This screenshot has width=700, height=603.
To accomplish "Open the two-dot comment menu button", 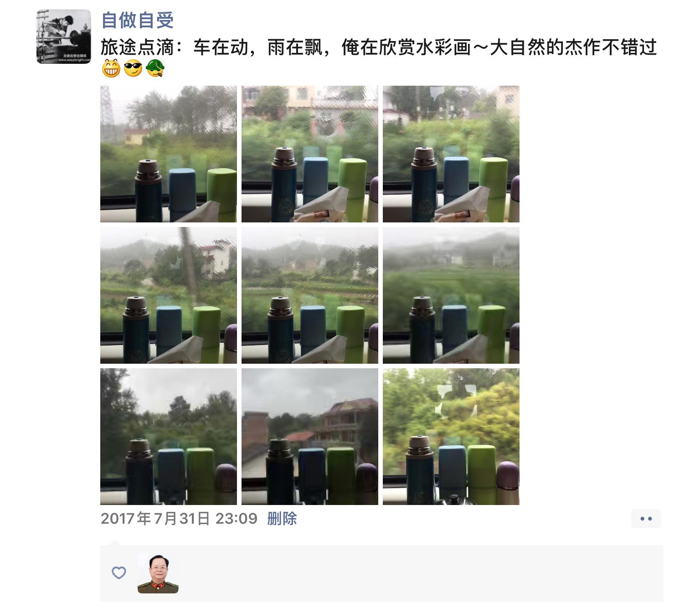I will click(x=646, y=519).
